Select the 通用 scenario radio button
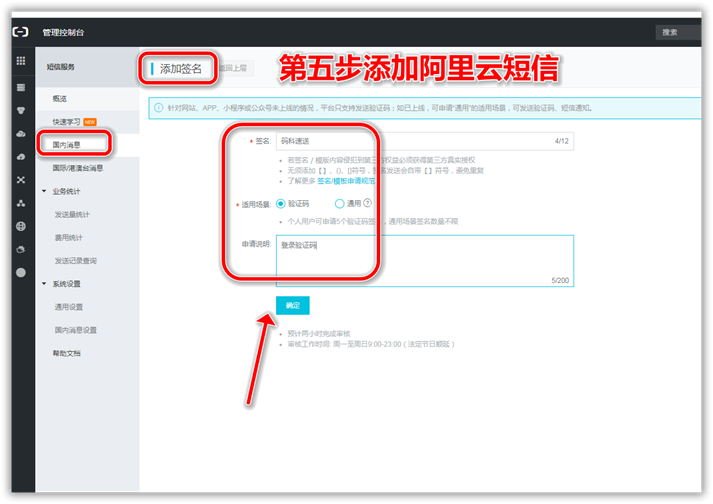 (x=339, y=203)
